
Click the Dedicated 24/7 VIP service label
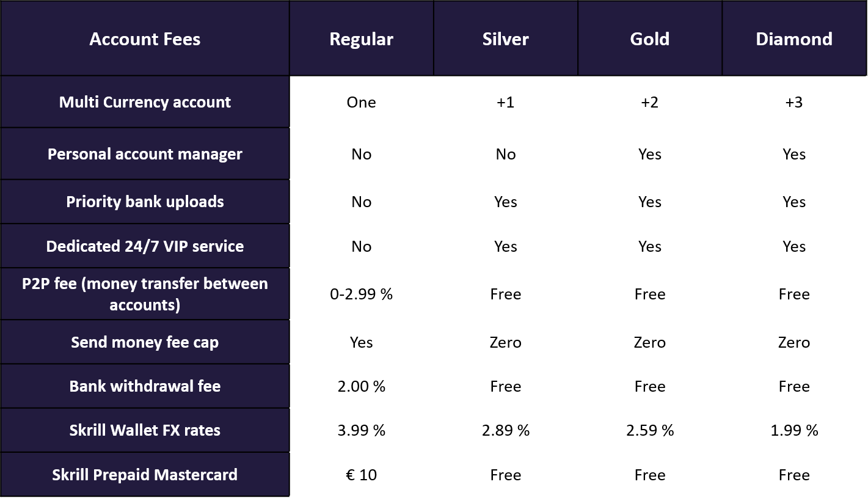(x=145, y=246)
